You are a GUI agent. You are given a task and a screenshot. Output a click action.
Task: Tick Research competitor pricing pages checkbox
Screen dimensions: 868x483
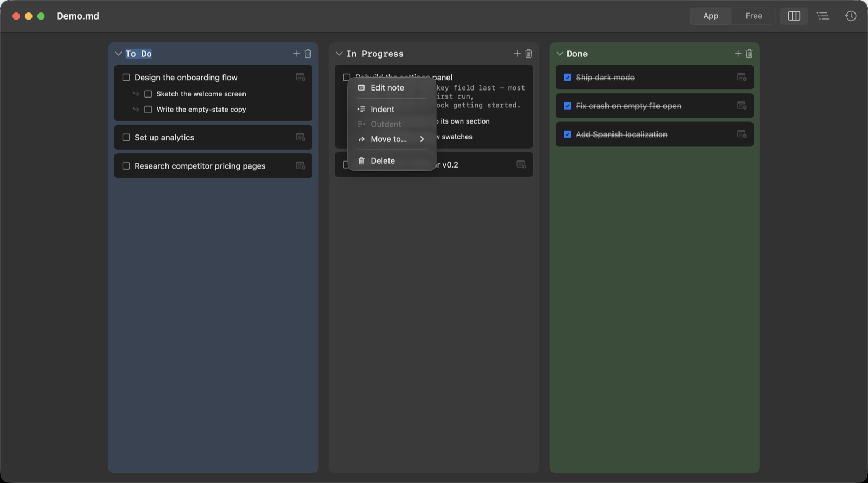point(126,166)
